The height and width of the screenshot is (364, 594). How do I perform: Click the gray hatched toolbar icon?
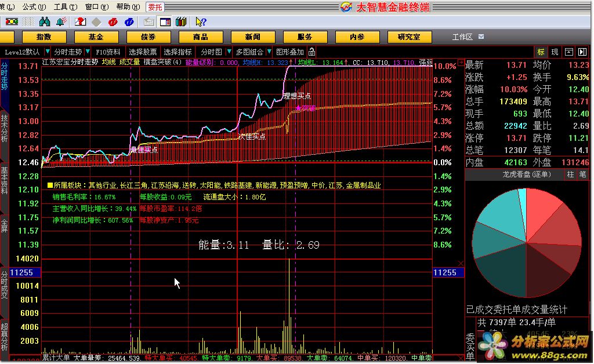[28, 22]
